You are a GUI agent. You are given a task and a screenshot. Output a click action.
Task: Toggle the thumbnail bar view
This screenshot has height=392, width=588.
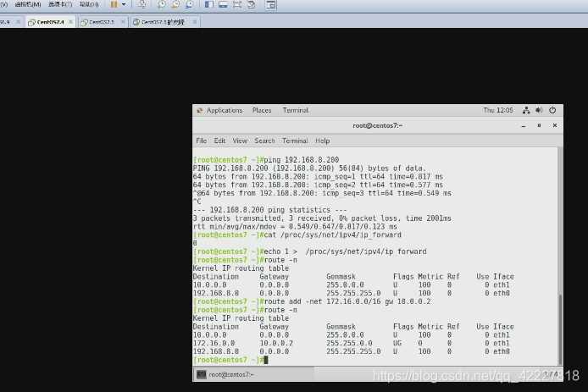pos(223,4)
